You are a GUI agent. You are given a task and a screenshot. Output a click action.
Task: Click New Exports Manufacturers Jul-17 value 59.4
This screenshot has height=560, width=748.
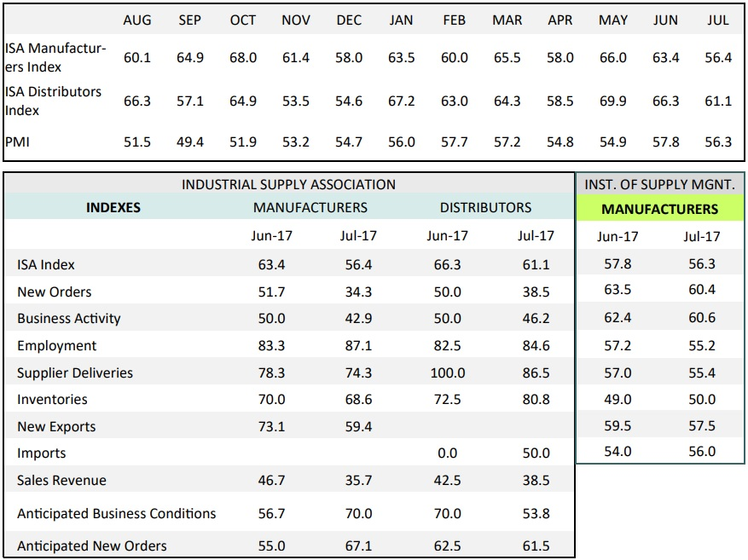[358, 426]
